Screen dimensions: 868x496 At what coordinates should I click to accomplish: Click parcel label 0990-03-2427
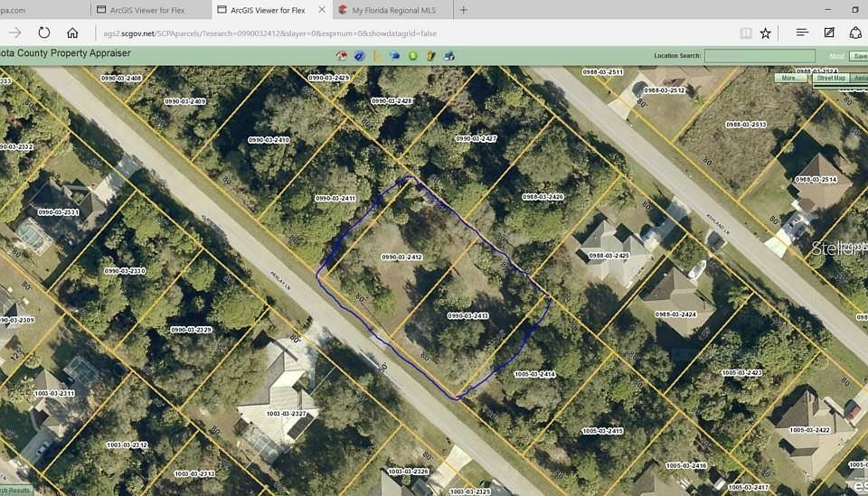point(476,138)
